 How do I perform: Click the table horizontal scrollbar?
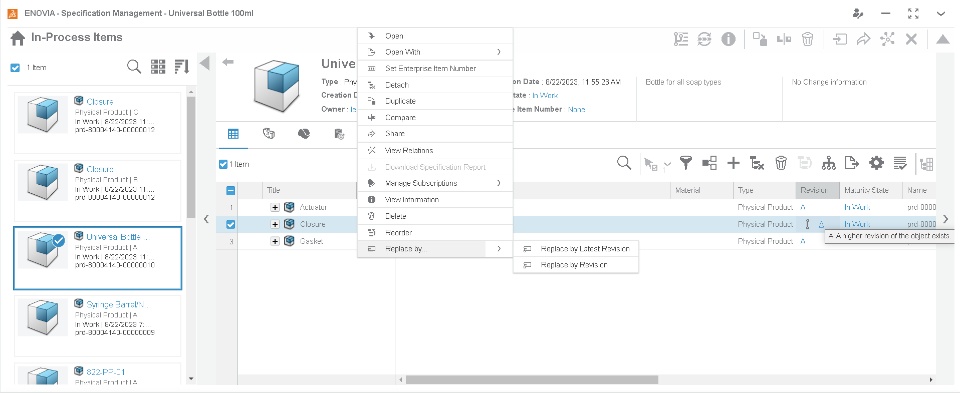(531, 380)
